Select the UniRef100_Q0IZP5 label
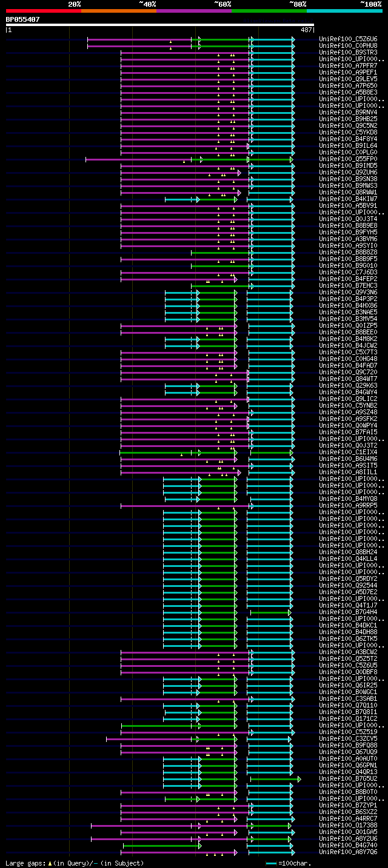The image size is (388, 868). click(348, 326)
